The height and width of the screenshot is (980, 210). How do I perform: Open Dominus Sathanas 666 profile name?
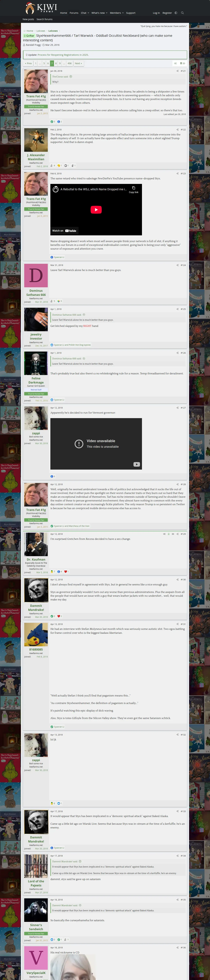(x=36, y=293)
